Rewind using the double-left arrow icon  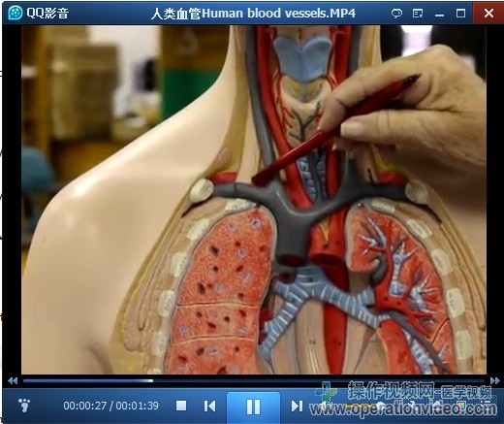tap(13, 380)
